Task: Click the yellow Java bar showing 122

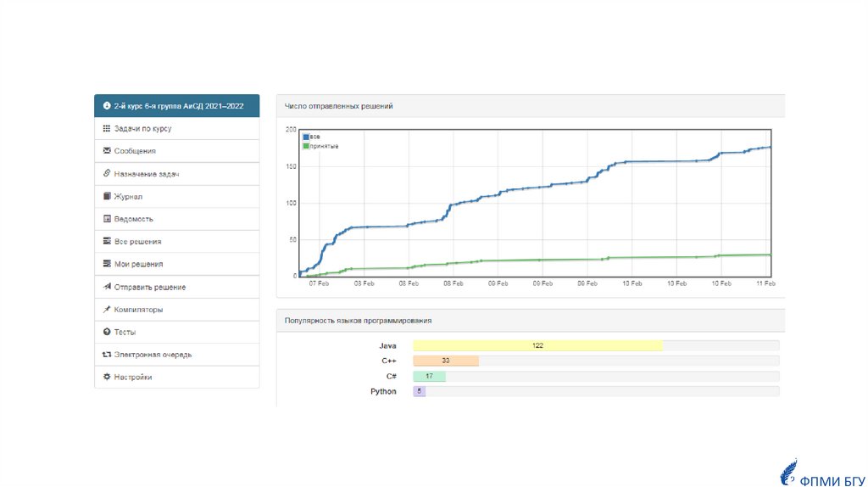Action: pos(537,346)
